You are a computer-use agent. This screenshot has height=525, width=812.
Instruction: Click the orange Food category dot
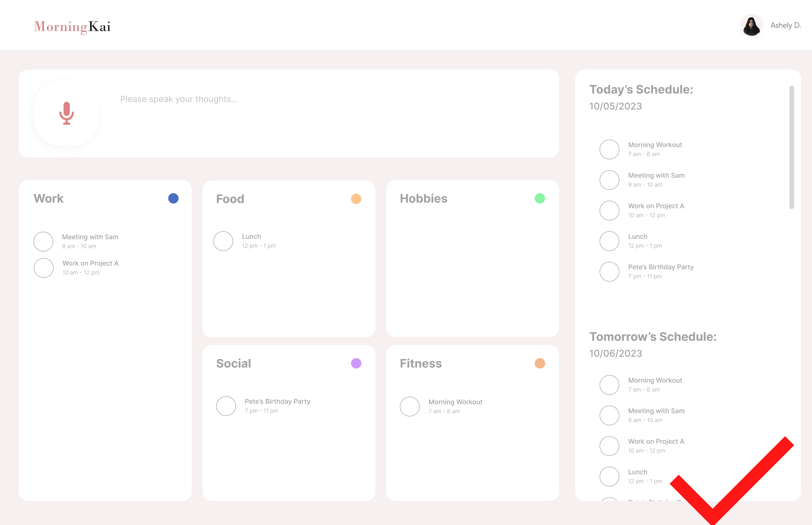(x=356, y=199)
